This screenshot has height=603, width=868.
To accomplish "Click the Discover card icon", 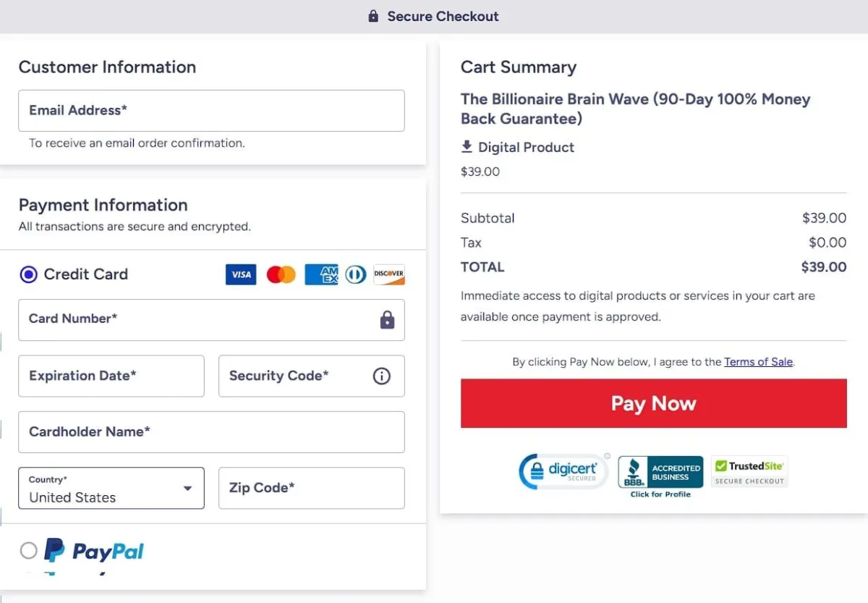I will tap(389, 274).
